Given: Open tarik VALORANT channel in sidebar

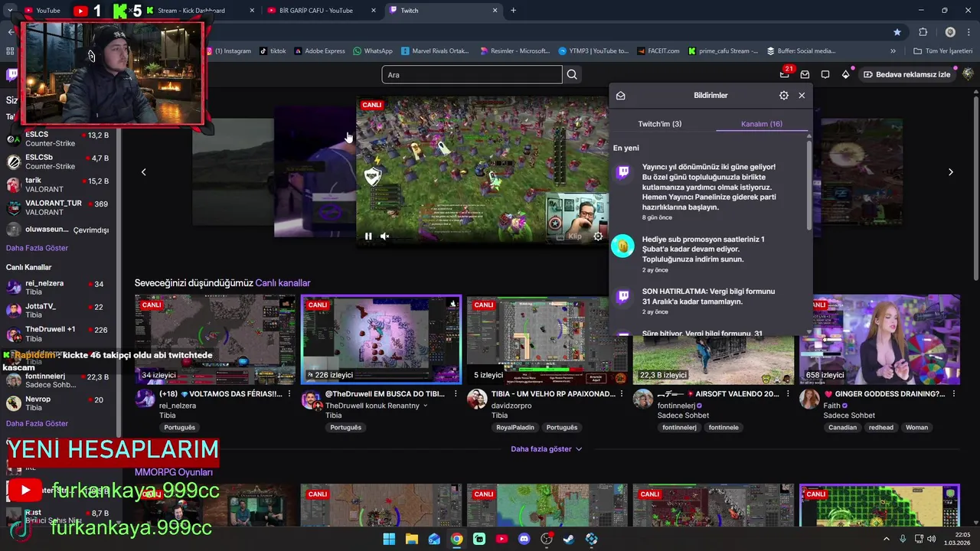Looking at the screenshot, I should pos(58,185).
